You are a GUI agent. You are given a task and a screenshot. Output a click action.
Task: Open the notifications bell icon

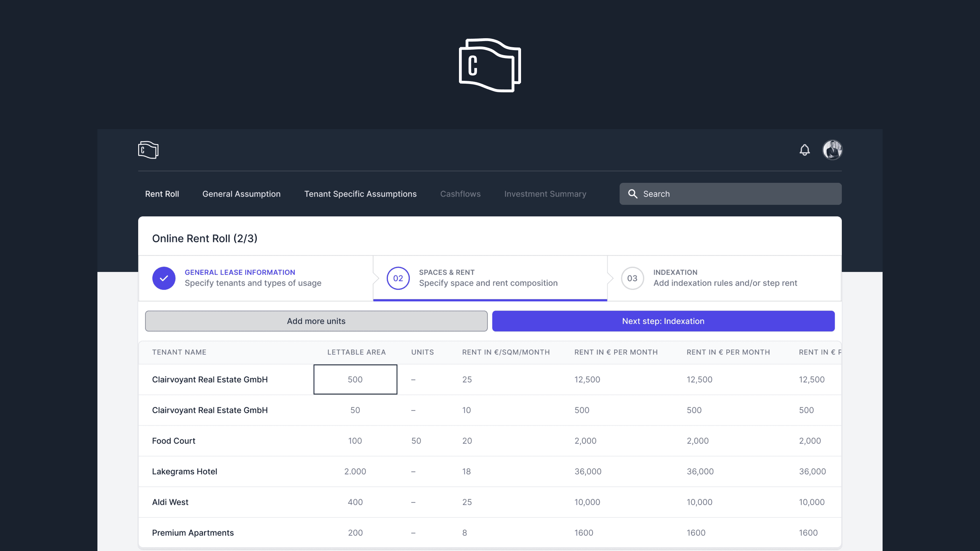pos(805,150)
